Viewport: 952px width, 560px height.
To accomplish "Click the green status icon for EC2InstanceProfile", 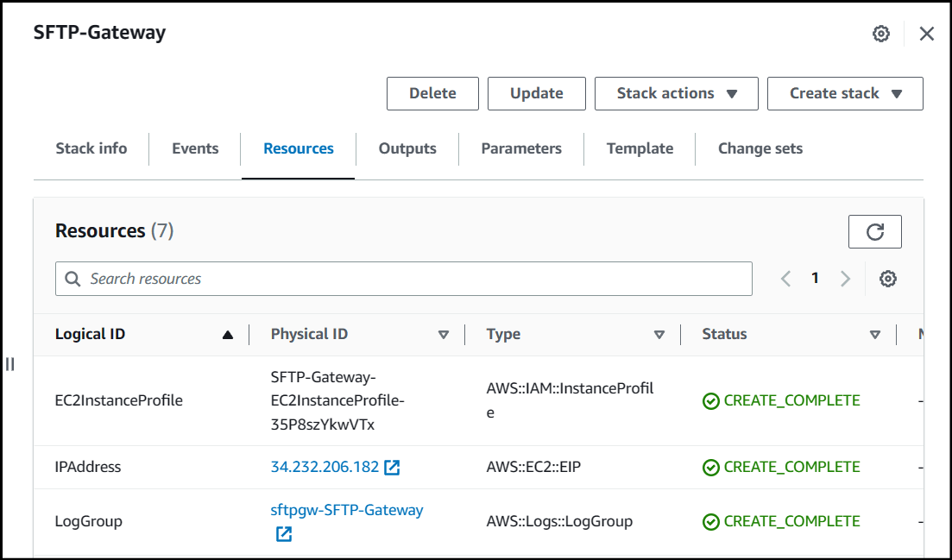I will click(709, 400).
